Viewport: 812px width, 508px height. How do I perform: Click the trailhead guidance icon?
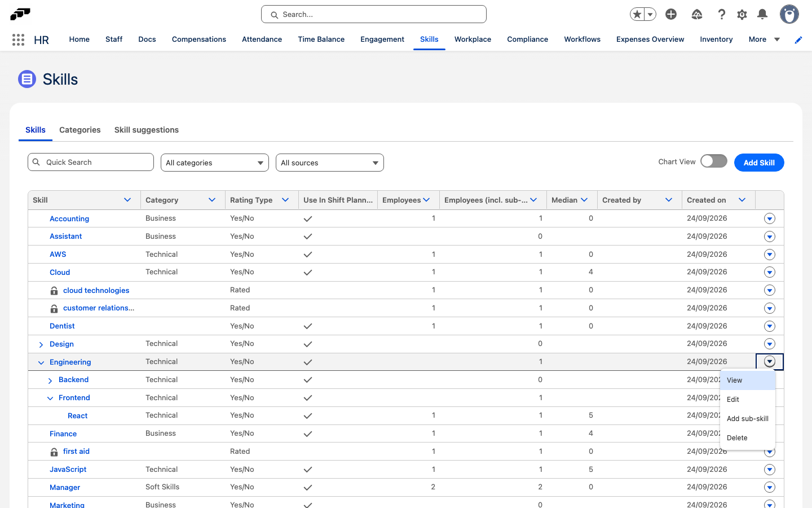[x=697, y=14]
